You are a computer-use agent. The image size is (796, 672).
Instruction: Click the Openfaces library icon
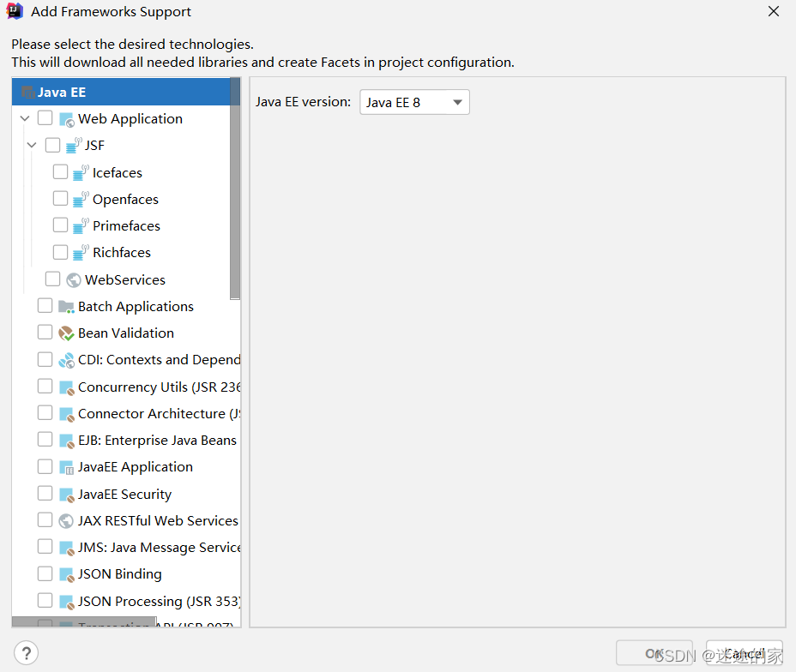pyautogui.click(x=81, y=200)
